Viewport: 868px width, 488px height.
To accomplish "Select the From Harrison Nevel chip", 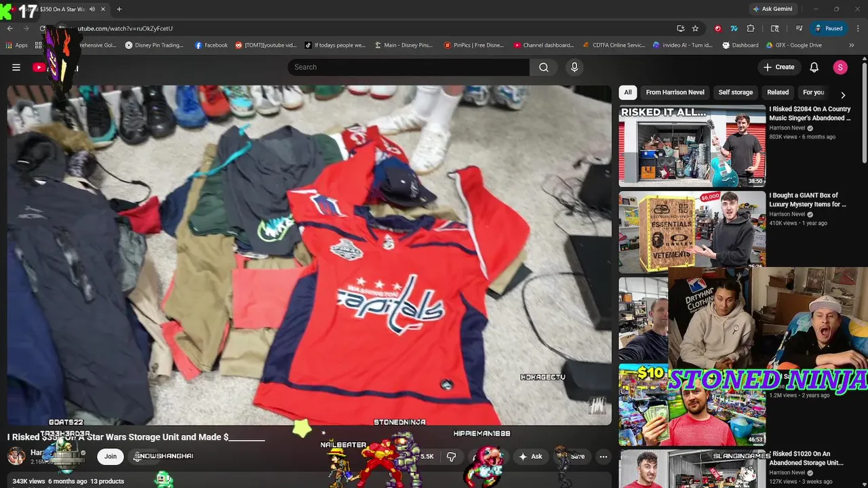I will (675, 92).
